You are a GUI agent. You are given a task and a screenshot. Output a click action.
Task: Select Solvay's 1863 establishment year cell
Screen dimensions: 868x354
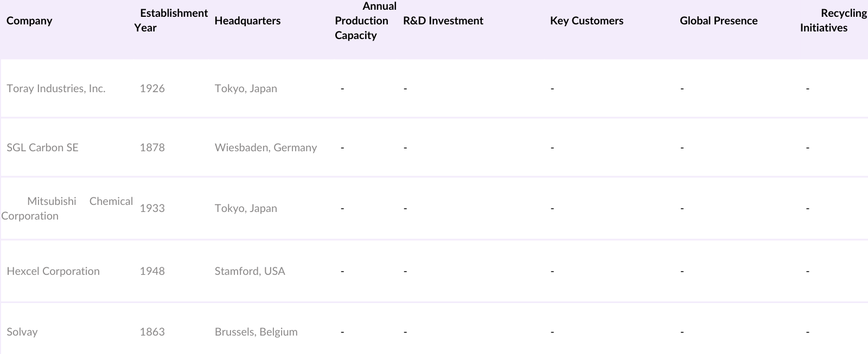(x=152, y=332)
